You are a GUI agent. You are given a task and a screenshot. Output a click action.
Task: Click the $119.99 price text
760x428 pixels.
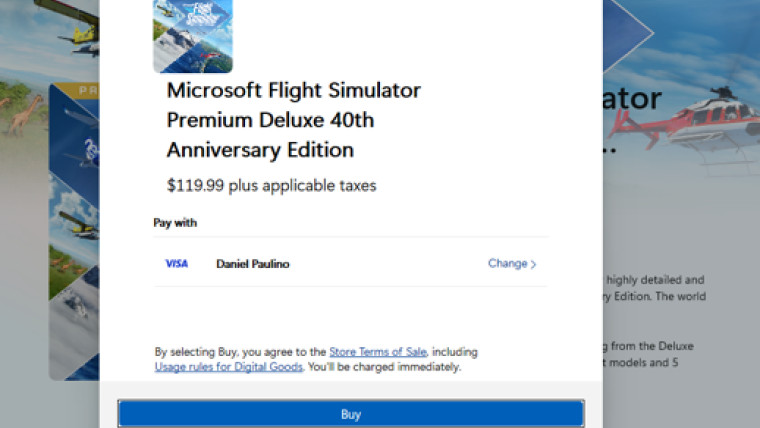(271, 185)
